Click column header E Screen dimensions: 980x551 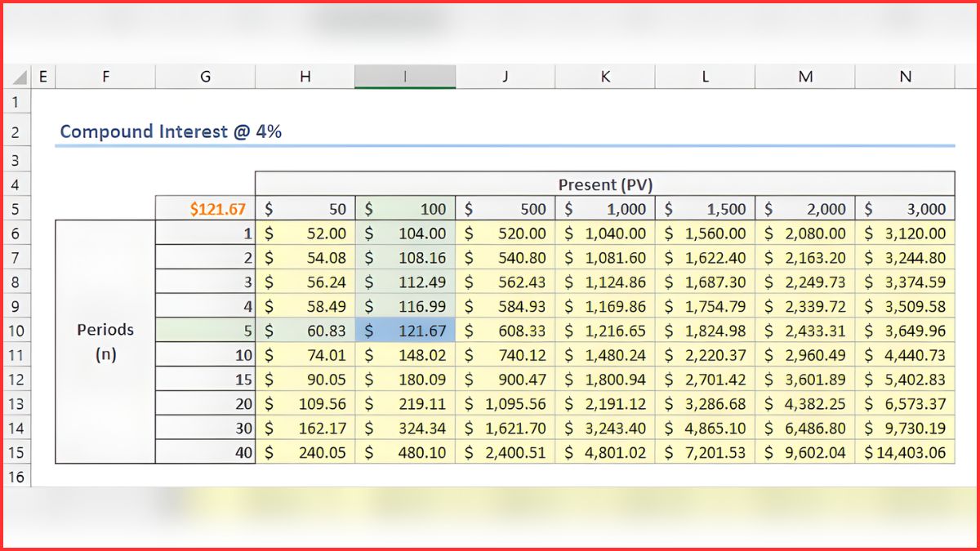(x=42, y=76)
